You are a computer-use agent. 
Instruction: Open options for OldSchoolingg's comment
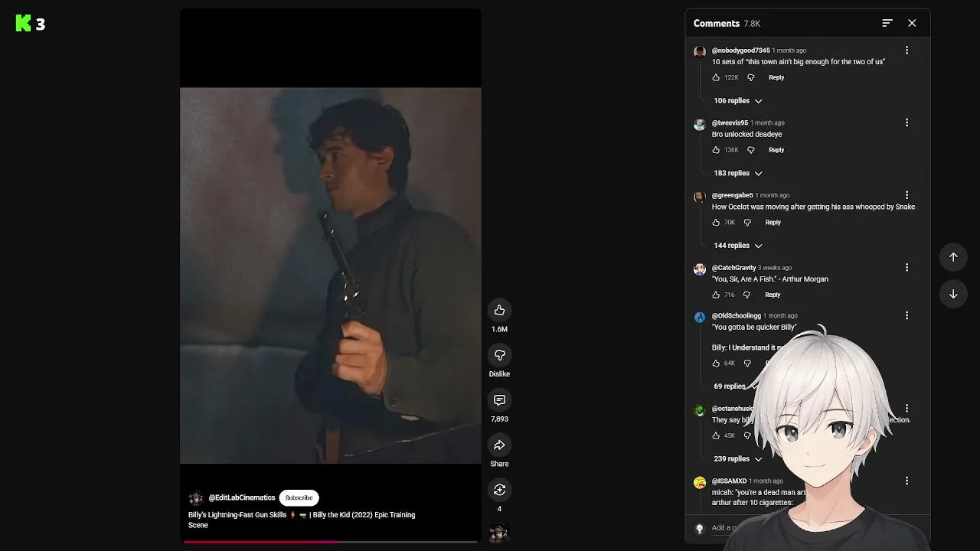pos(906,315)
